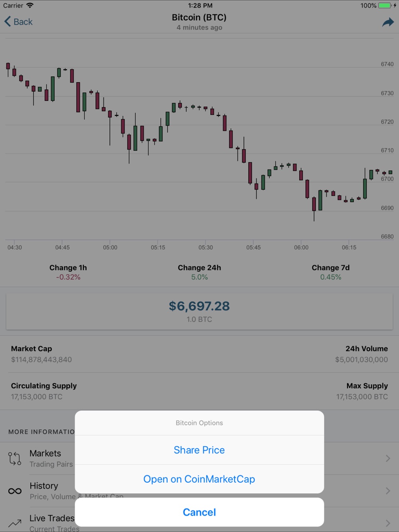Viewport: 399px width, 532px height.
Task: Expand the Live Trades row chevron
Action: click(x=388, y=523)
